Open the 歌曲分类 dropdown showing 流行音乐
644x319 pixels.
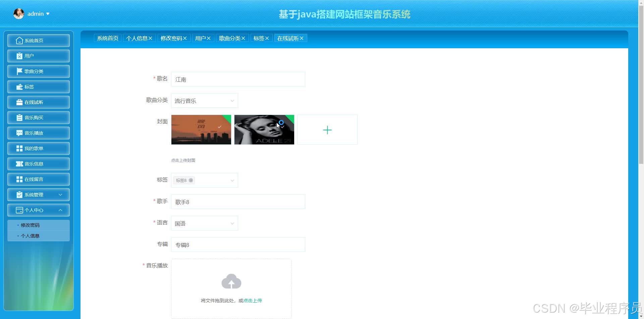pyautogui.click(x=205, y=101)
